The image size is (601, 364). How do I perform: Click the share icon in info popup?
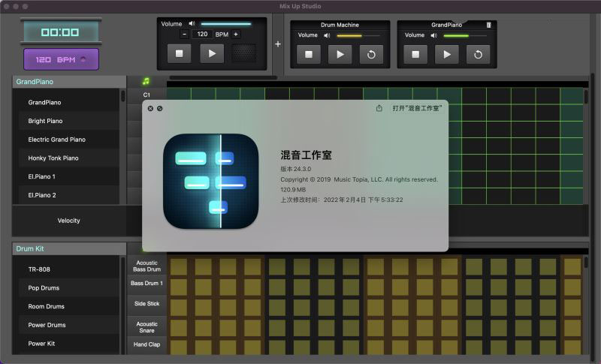pos(379,108)
